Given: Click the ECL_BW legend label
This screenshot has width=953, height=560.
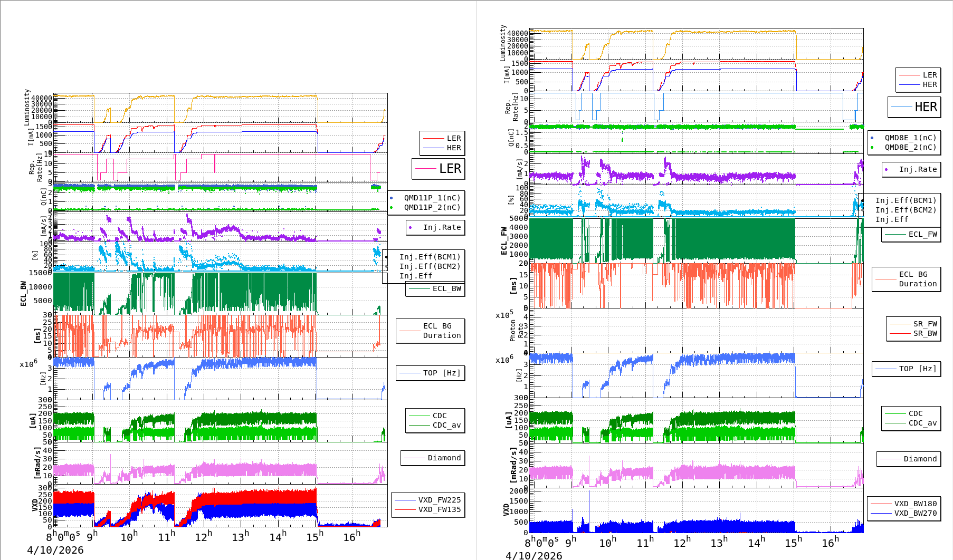Looking at the screenshot, I should click(446, 288).
